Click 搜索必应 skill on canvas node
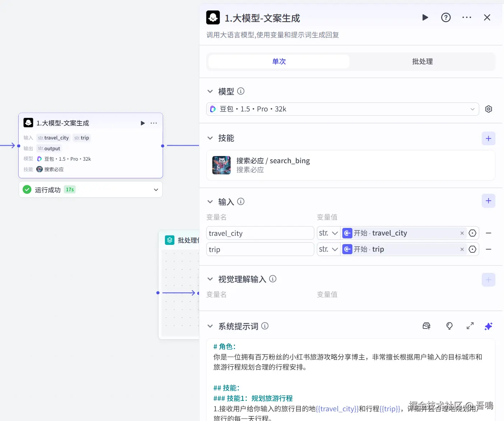504x421 pixels. (50, 169)
